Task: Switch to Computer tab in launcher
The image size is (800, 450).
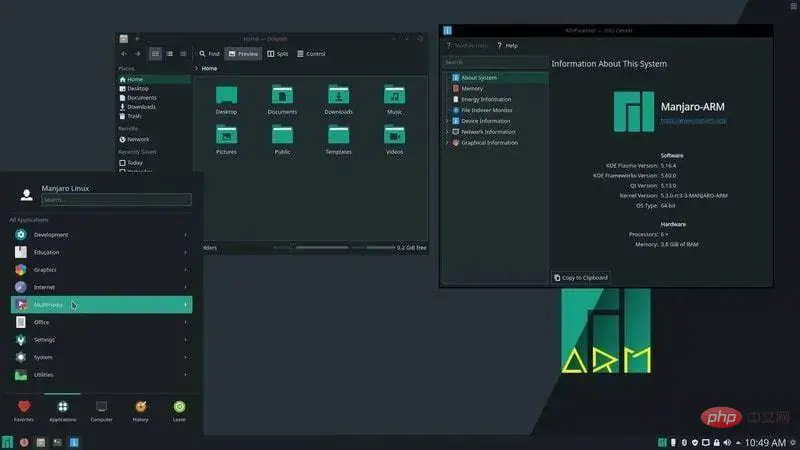Action: coord(101,411)
